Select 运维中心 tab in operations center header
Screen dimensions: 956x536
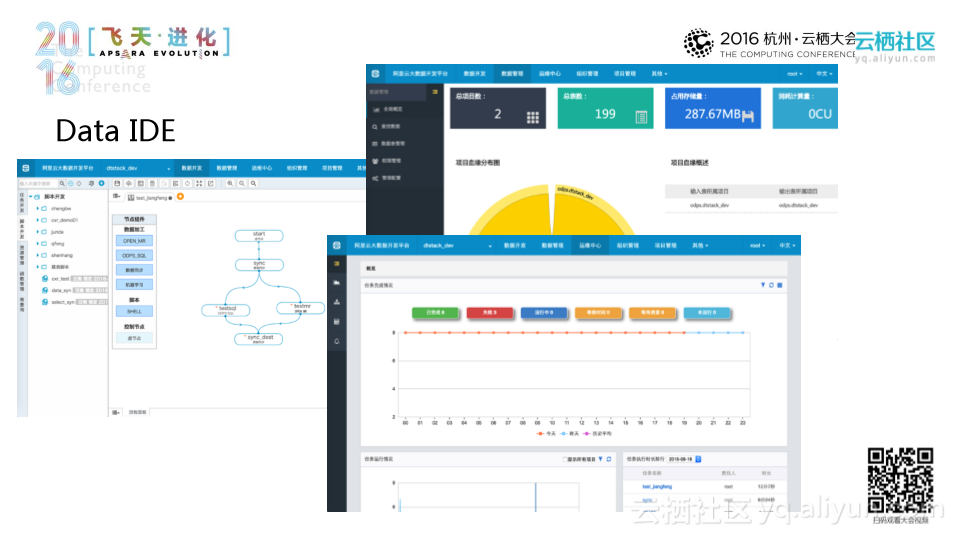click(x=590, y=245)
